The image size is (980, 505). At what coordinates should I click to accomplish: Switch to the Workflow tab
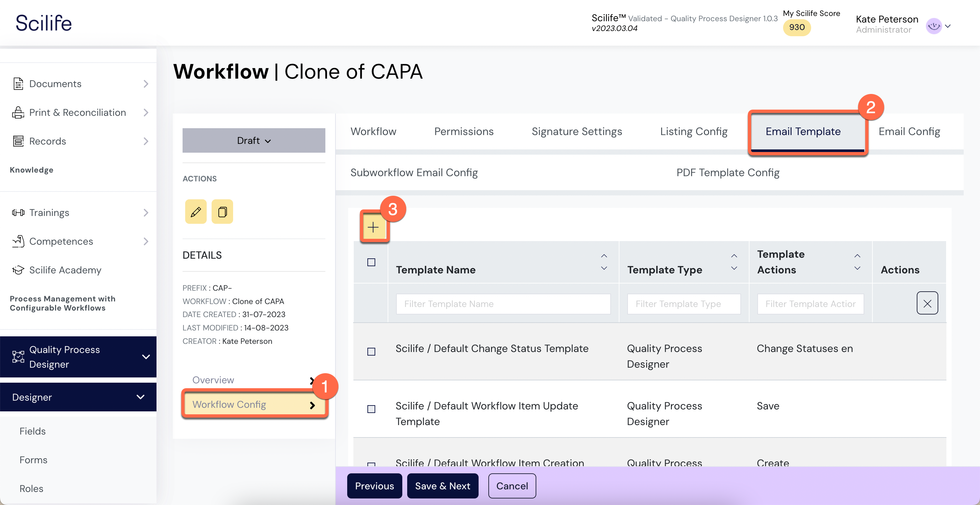[x=373, y=131]
